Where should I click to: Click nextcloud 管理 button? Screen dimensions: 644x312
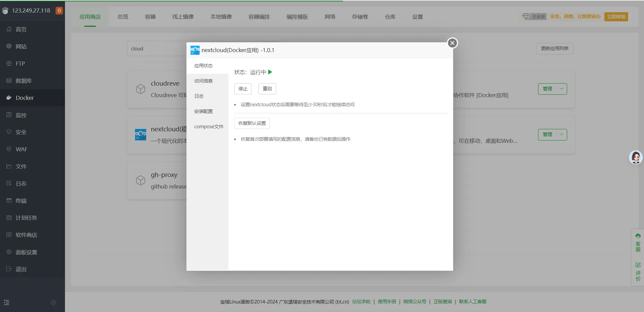[548, 135]
